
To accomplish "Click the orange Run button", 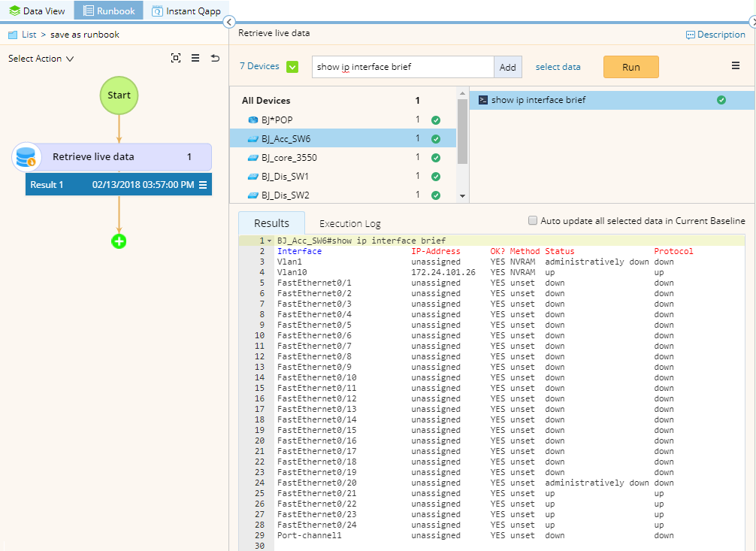I will (631, 67).
